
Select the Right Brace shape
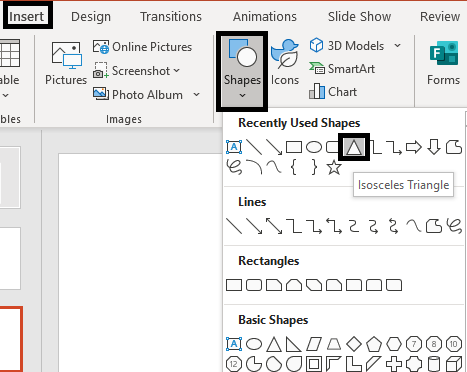coord(314,167)
